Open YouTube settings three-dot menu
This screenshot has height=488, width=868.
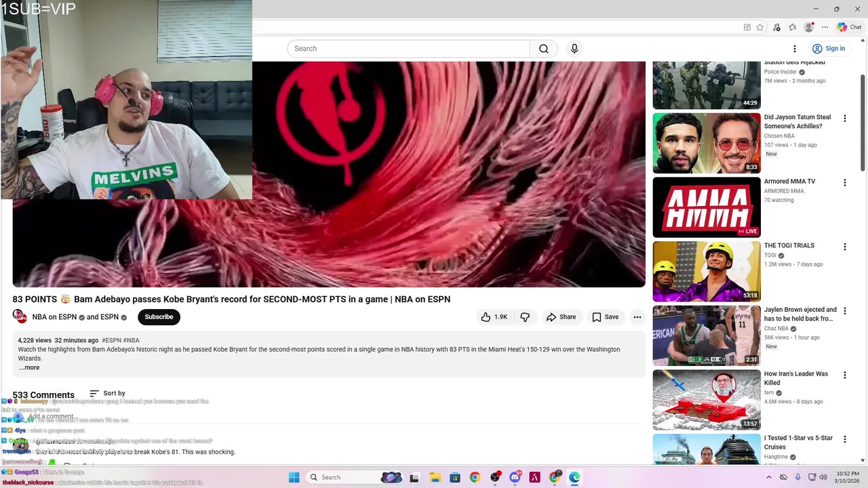[795, 49]
